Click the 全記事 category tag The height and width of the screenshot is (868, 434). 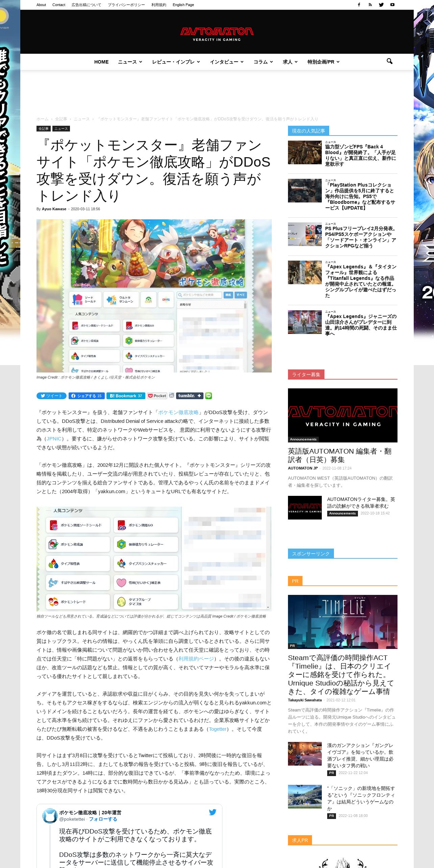[44, 129]
